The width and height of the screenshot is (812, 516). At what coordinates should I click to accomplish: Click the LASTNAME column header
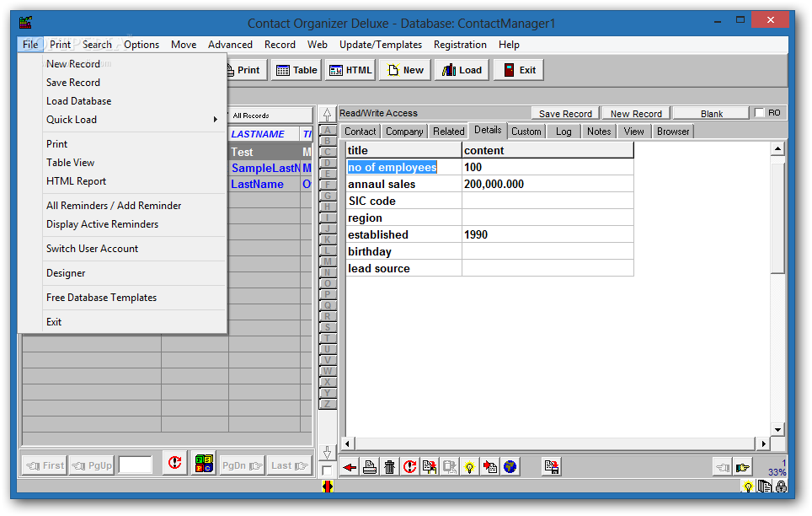click(x=264, y=134)
